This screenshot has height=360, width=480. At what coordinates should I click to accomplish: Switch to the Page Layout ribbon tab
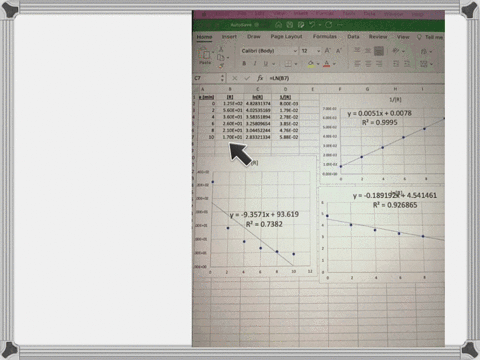[x=286, y=37]
